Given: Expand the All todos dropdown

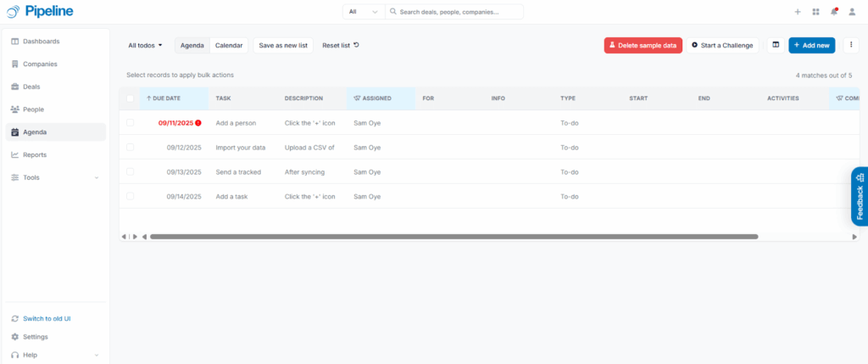Looking at the screenshot, I should 145,46.
